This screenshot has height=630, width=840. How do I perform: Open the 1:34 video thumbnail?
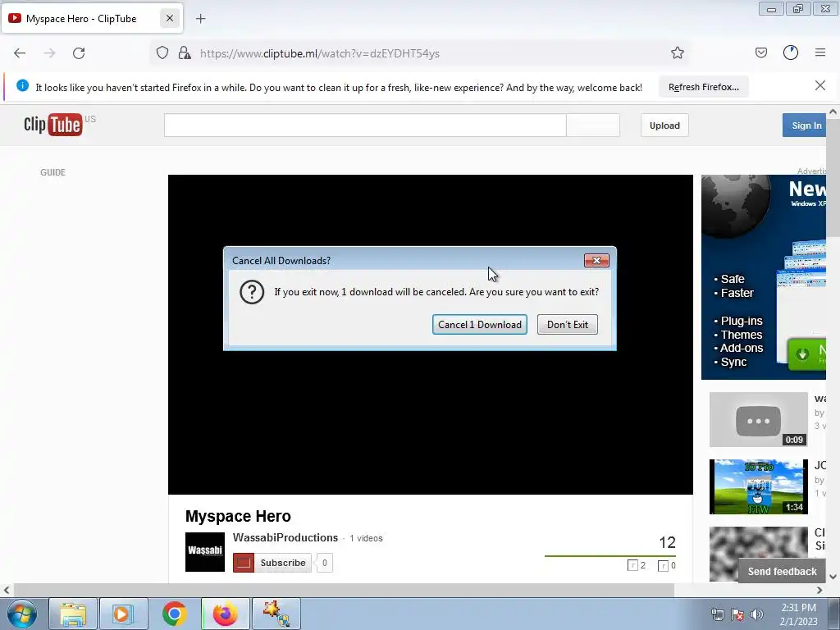[x=759, y=486]
